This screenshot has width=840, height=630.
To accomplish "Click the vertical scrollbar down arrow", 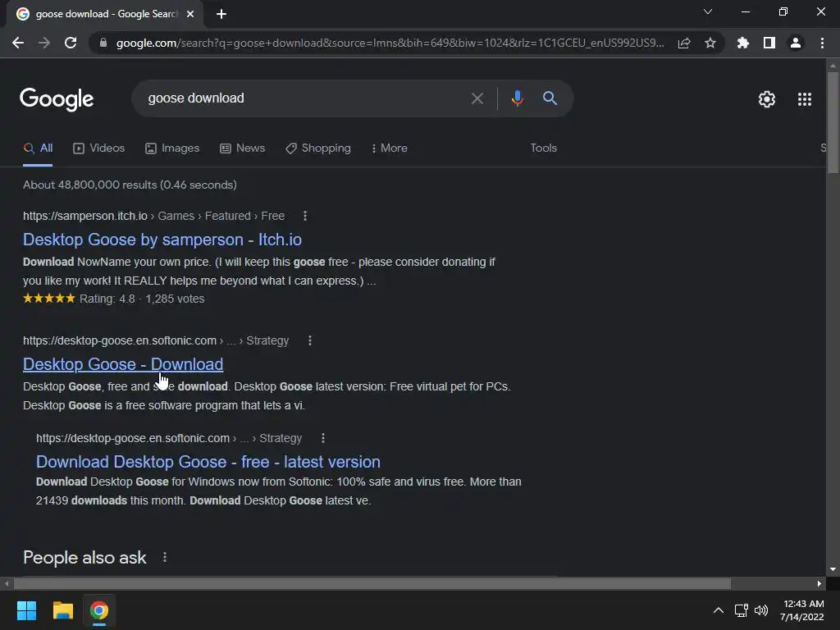I will click(833, 569).
